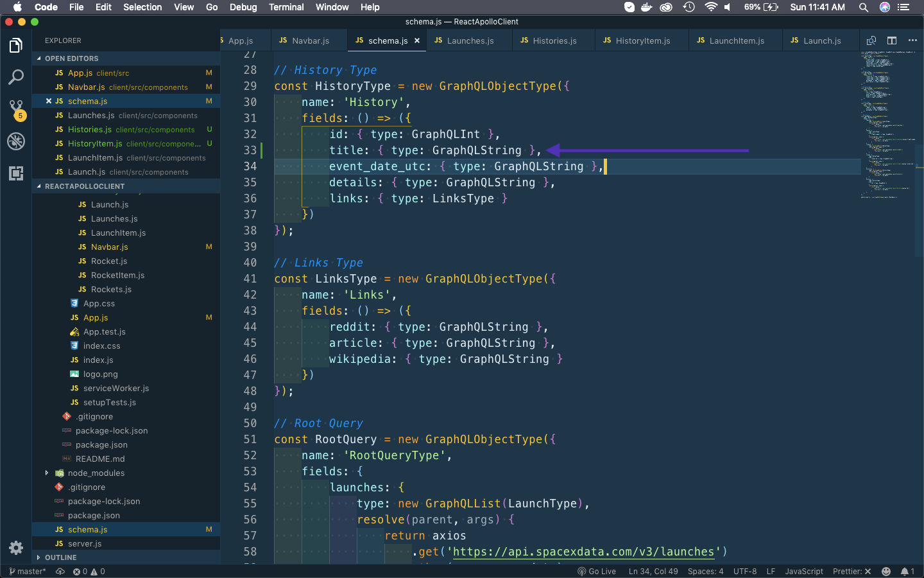Screen dimensions: 924x578
Task: Select JavaScript language mode in status bar
Action: click(x=804, y=572)
